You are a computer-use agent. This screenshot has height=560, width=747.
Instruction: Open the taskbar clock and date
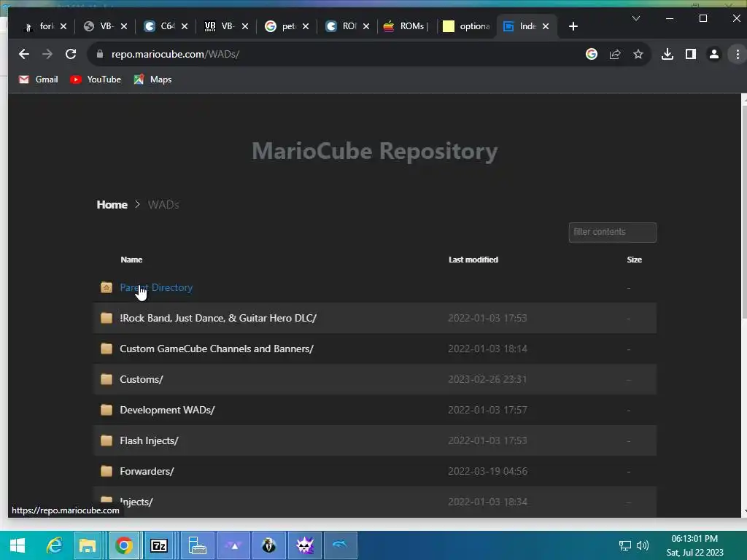pos(694,545)
